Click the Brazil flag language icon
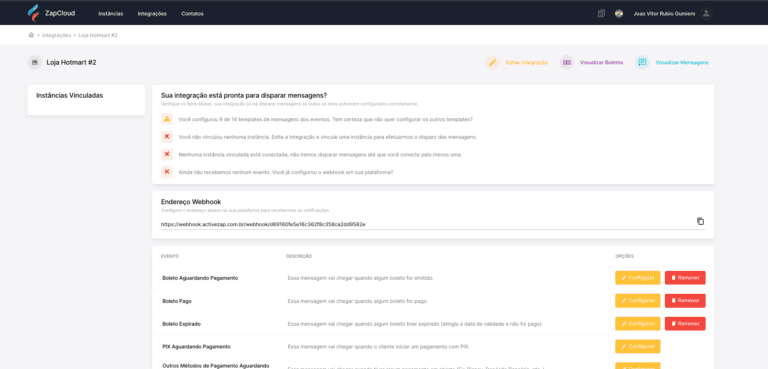Viewport: 768px width, 369px height. 619,14
